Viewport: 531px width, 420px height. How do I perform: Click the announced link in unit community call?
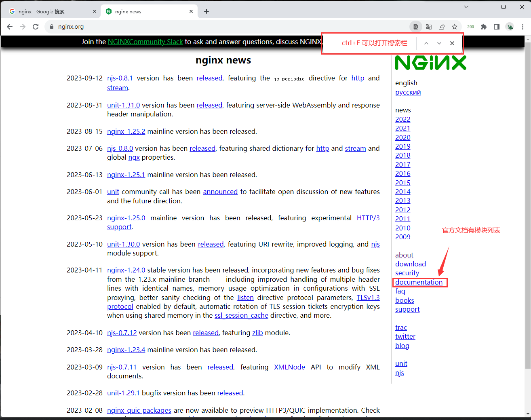(x=220, y=192)
